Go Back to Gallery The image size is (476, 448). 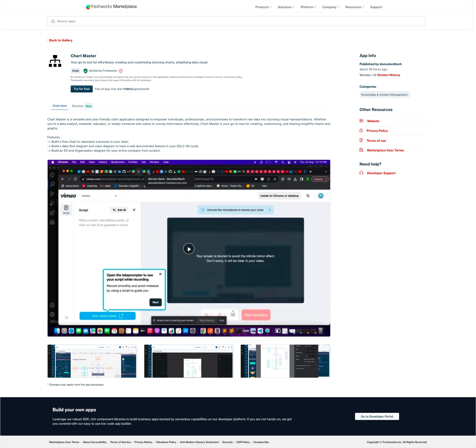(x=61, y=40)
